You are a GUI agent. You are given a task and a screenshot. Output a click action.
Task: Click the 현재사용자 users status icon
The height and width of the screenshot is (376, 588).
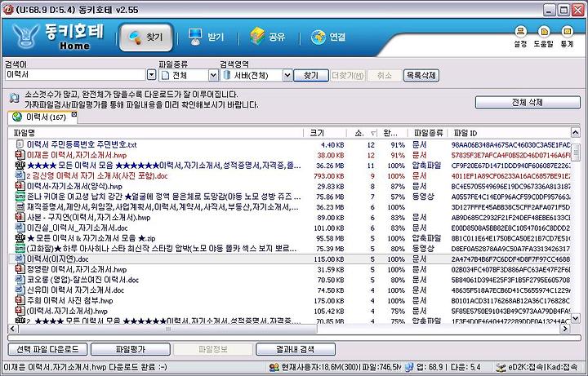click(x=274, y=367)
